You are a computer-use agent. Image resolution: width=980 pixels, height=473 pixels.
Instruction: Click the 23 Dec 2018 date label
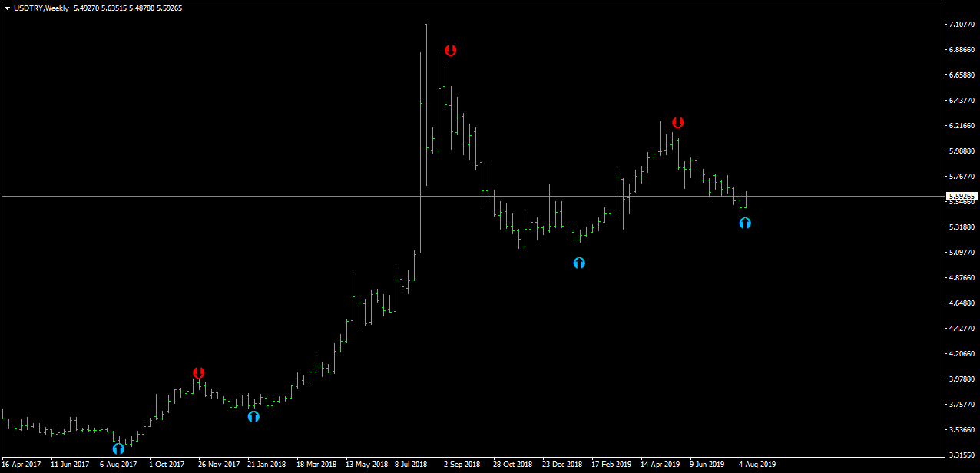[562, 465]
